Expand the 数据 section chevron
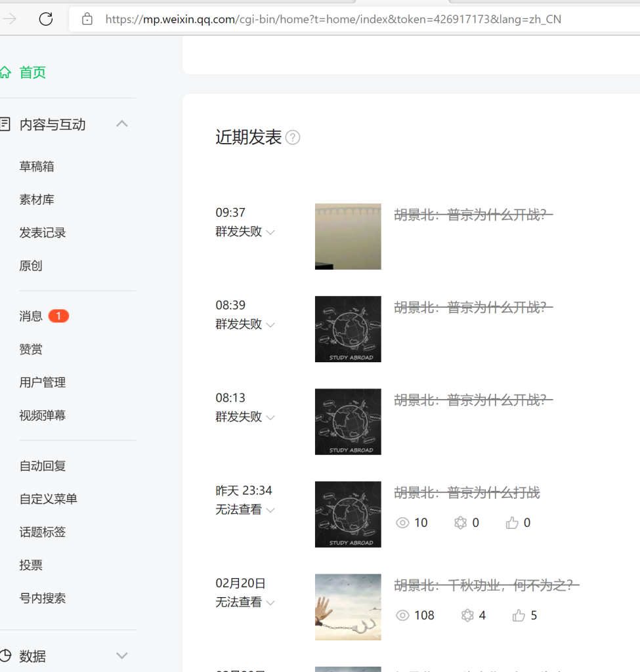640x672 pixels. pyautogui.click(x=121, y=656)
